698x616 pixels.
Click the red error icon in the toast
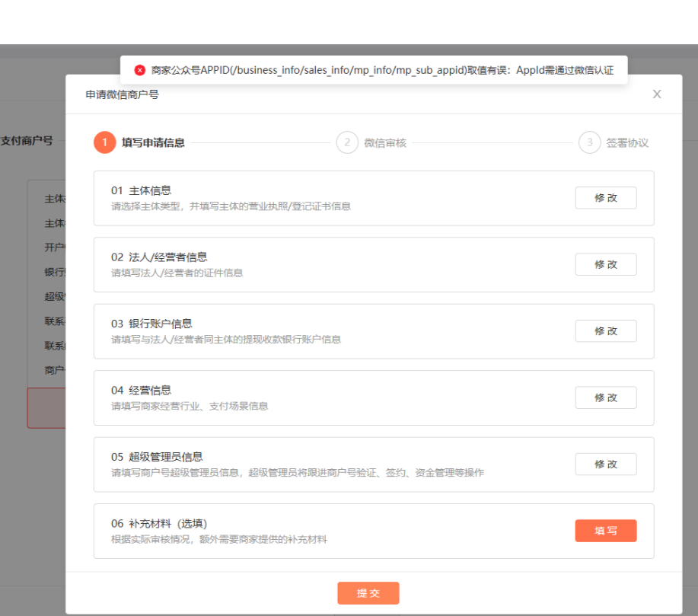(x=140, y=70)
